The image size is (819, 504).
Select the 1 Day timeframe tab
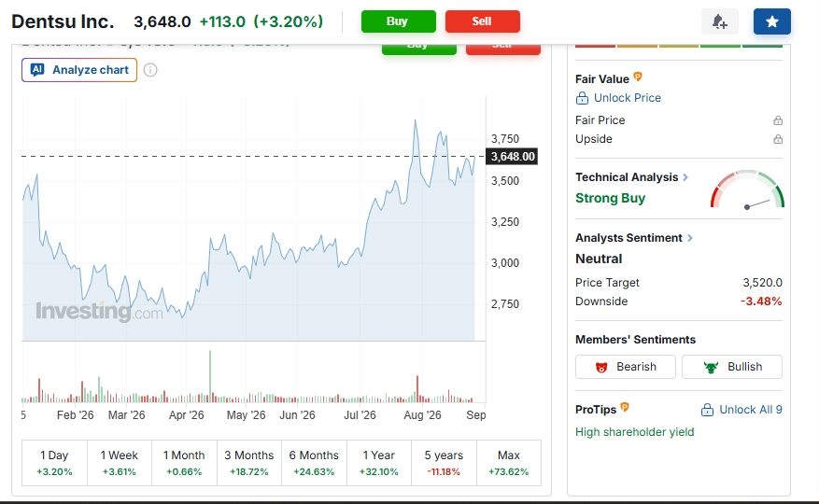click(x=54, y=463)
